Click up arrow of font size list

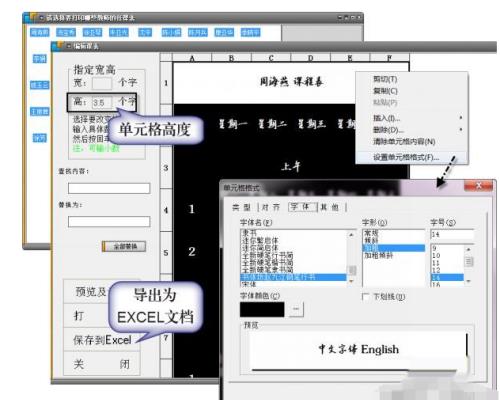point(468,249)
